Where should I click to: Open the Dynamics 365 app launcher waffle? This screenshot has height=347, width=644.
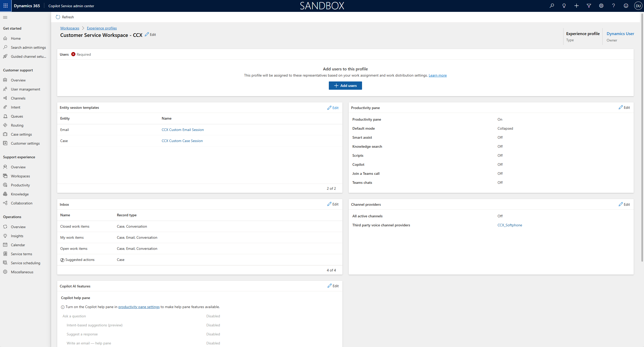5,6
